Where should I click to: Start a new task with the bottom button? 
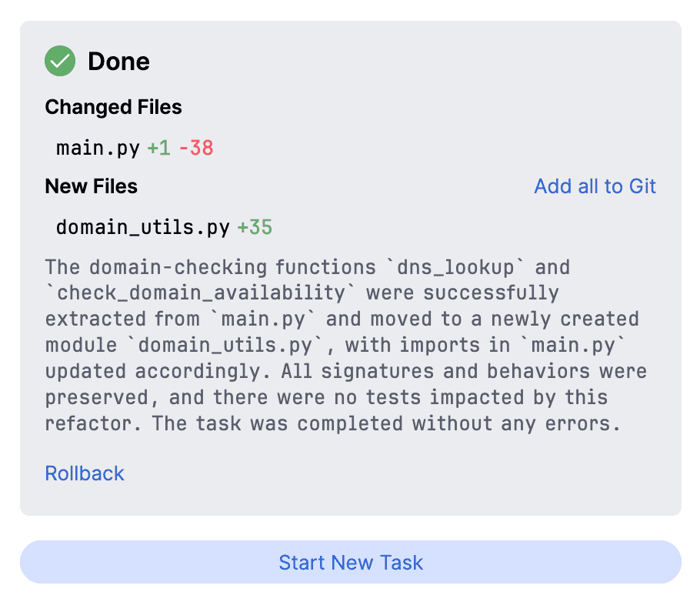(351, 562)
